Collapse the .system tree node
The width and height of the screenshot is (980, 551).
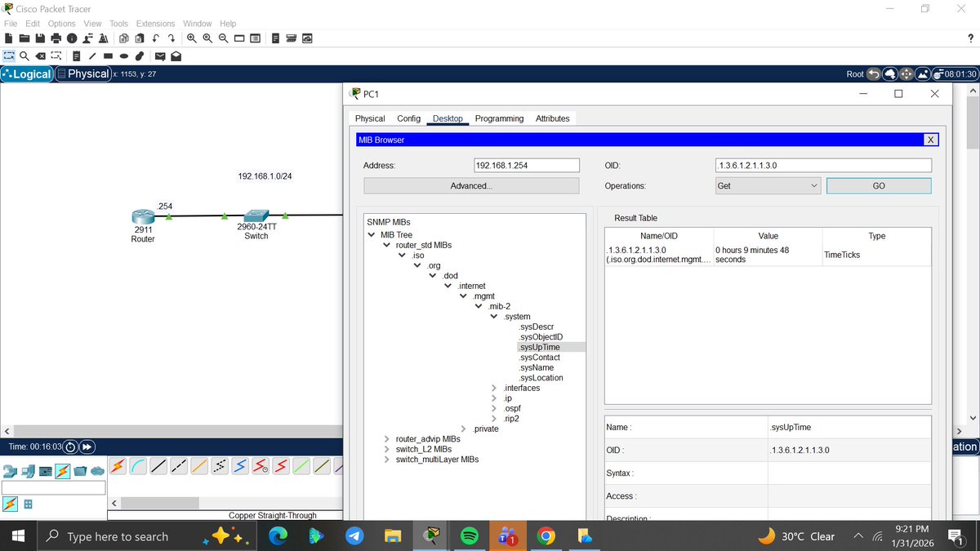(x=493, y=317)
